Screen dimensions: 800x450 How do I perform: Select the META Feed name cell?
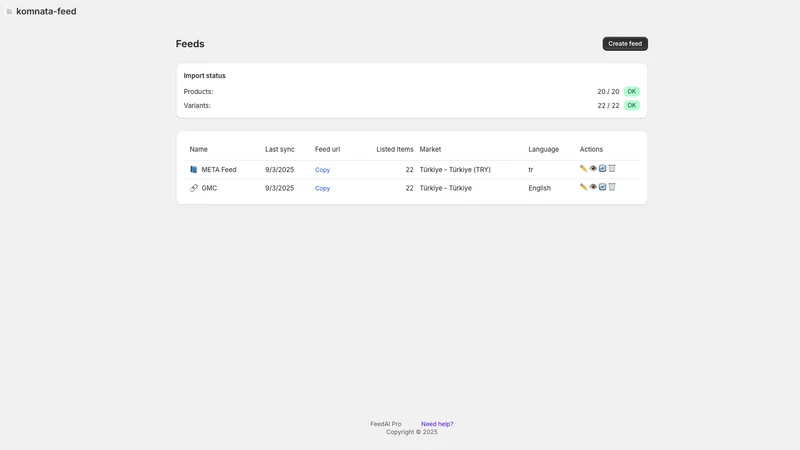219,169
